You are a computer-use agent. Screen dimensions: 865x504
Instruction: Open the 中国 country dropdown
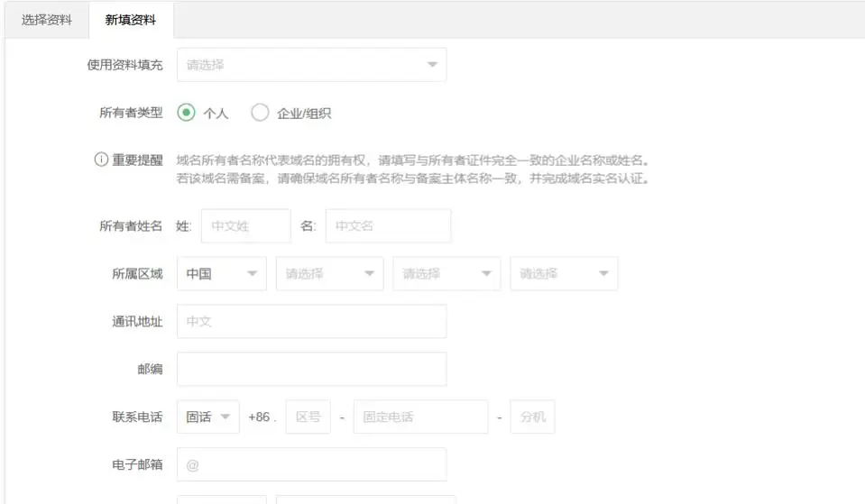pos(222,273)
